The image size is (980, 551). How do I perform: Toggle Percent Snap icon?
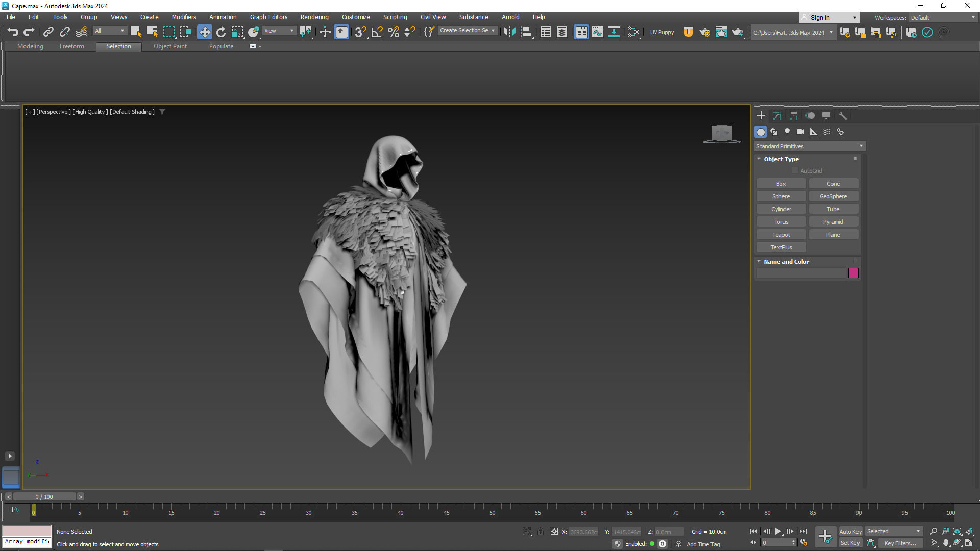(394, 32)
